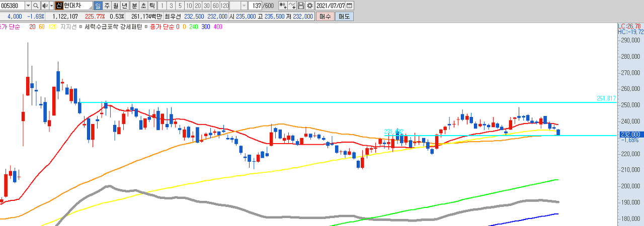Select the 틱 tick chart period
The height and width of the screenshot is (226, 644).
tap(152, 6)
